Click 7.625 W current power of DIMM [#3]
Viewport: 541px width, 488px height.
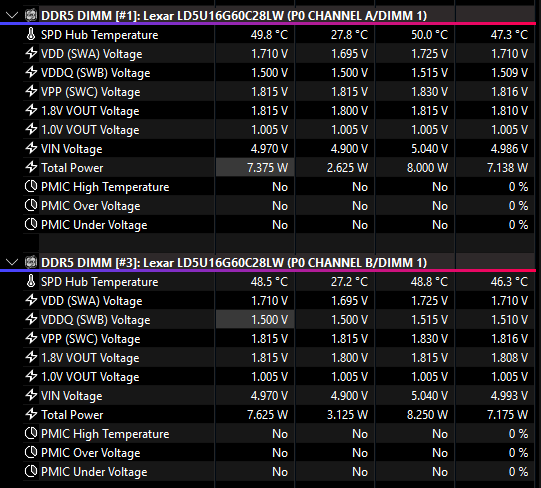[x=267, y=414]
